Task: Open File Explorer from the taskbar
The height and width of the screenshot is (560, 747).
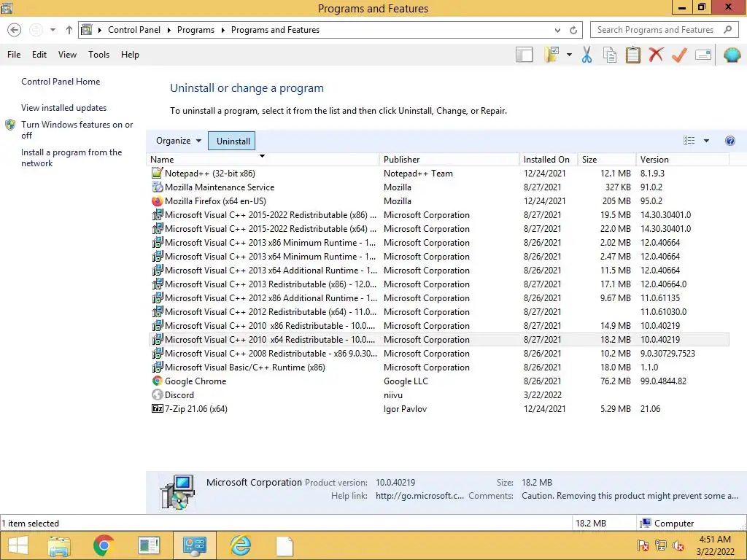Action: pyautogui.click(x=58, y=545)
